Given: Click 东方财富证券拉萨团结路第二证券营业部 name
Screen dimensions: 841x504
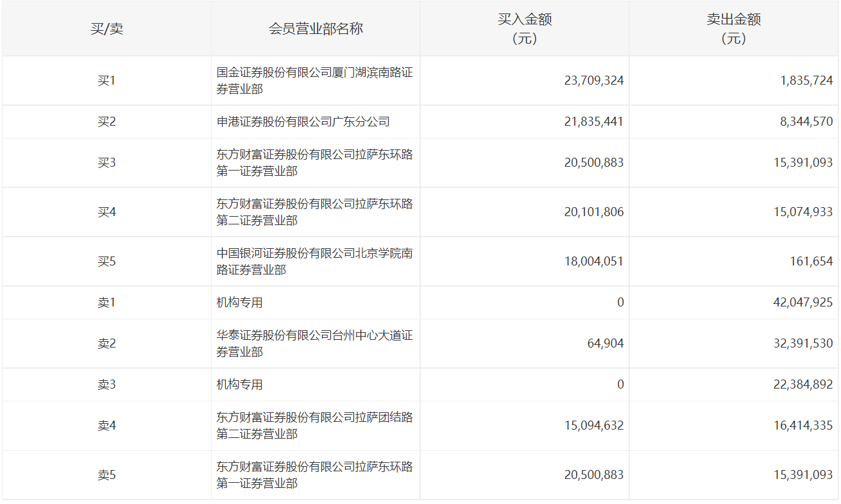Looking at the screenshot, I should click(314, 426).
